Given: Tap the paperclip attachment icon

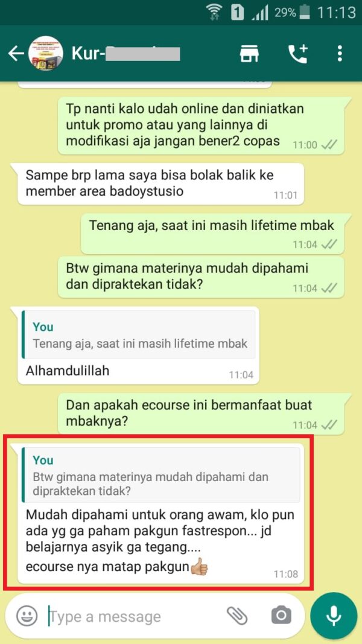Looking at the screenshot, I should pos(237,616).
